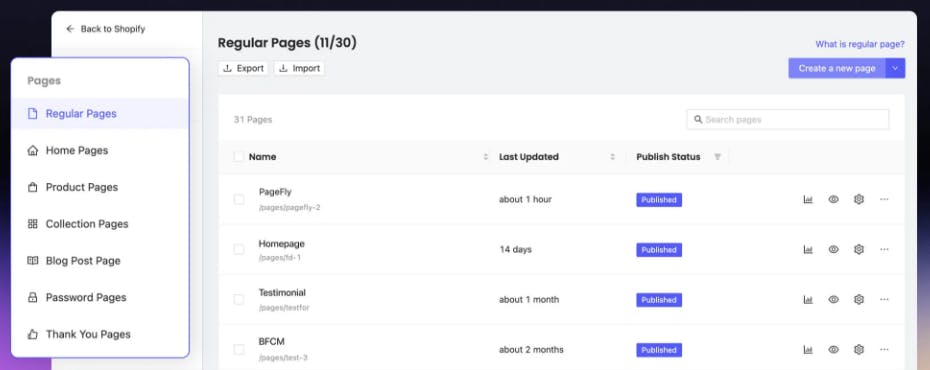The image size is (930, 370).
Task: Open settings gear for Testimonial row
Action: [x=858, y=299]
